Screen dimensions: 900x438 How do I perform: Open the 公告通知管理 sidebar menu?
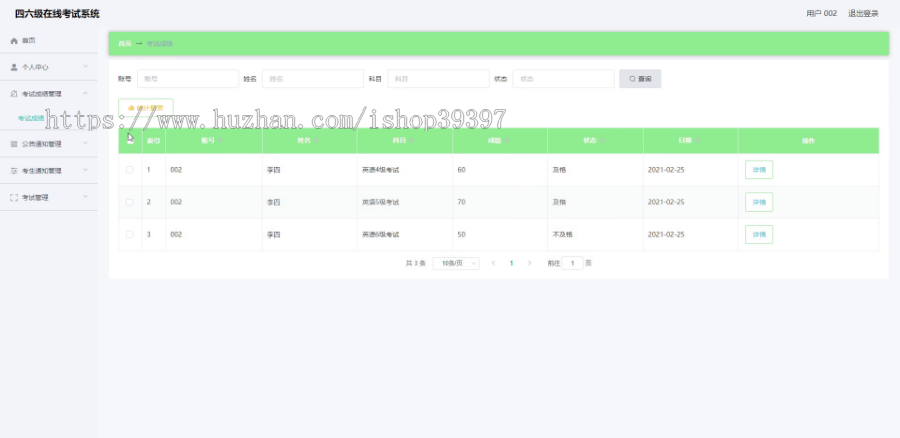point(49,144)
